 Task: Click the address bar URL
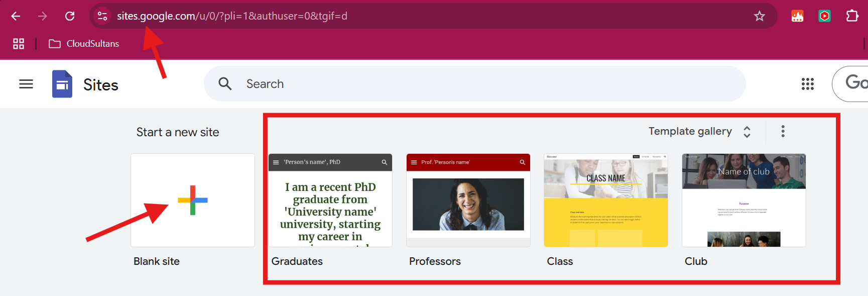[x=232, y=16]
